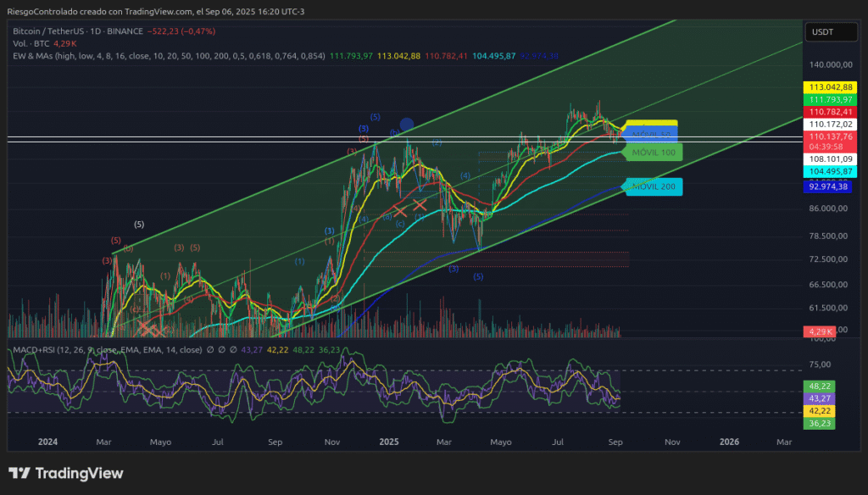
Task: Click the white 110.172,02 price tag
Action: (x=830, y=124)
